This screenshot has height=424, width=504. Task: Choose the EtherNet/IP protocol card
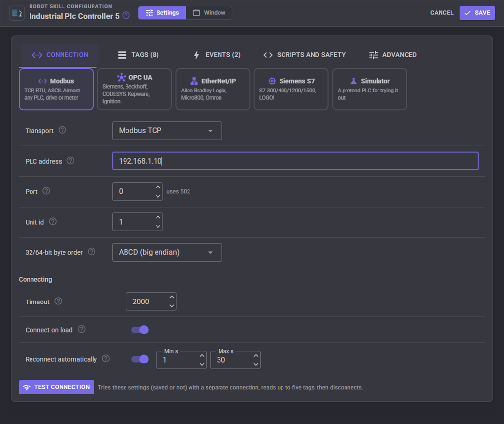coord(213,90)
